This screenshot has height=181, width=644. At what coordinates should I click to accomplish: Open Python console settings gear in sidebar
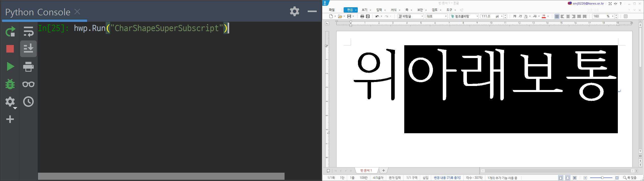click(11, 102)
